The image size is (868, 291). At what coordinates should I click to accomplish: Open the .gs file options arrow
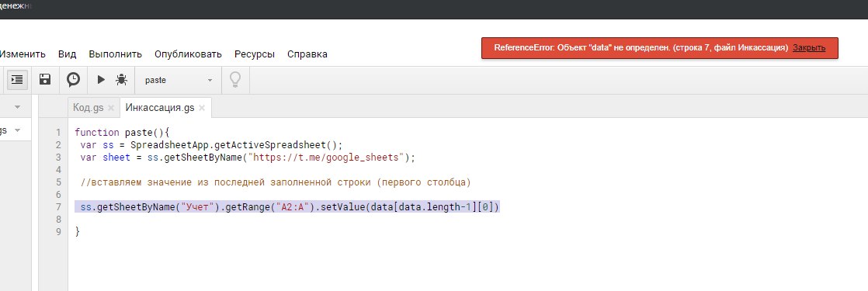point(17,130)
